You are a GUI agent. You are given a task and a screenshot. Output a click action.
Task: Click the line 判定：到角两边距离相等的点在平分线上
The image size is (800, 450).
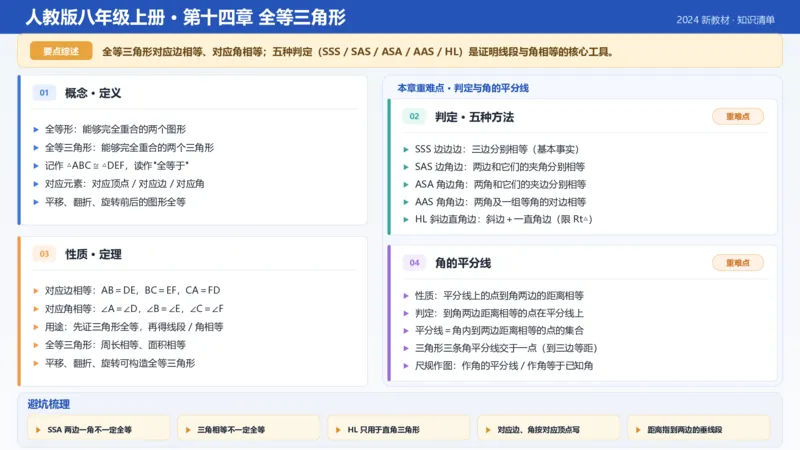click(499, 313)
